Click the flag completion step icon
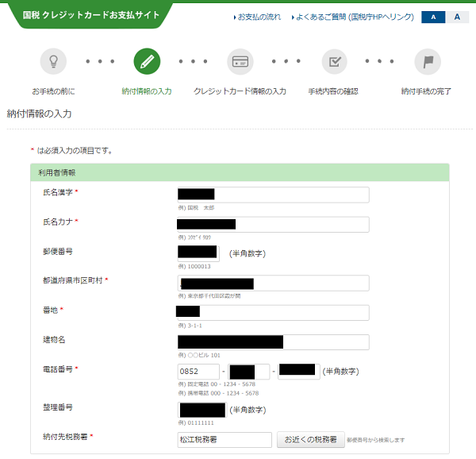Screen dimensions: 476x459 click(428, 61)
